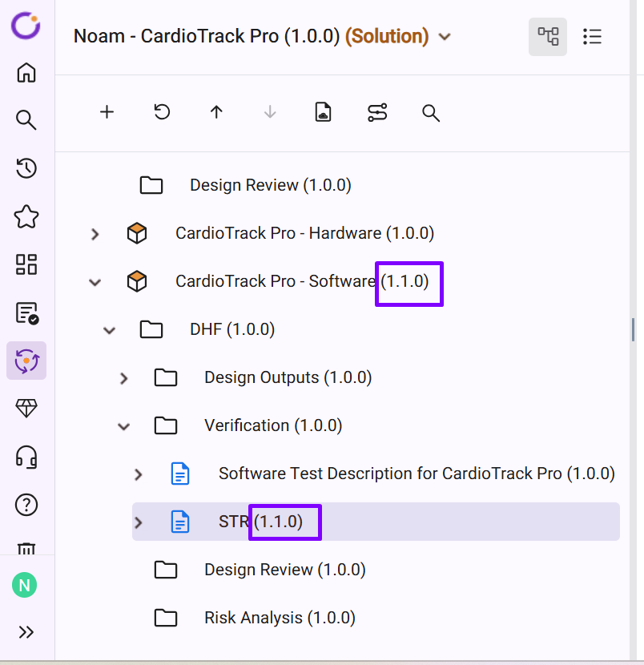
Task: Expand the Design Outputs folder
Action: 124,378
